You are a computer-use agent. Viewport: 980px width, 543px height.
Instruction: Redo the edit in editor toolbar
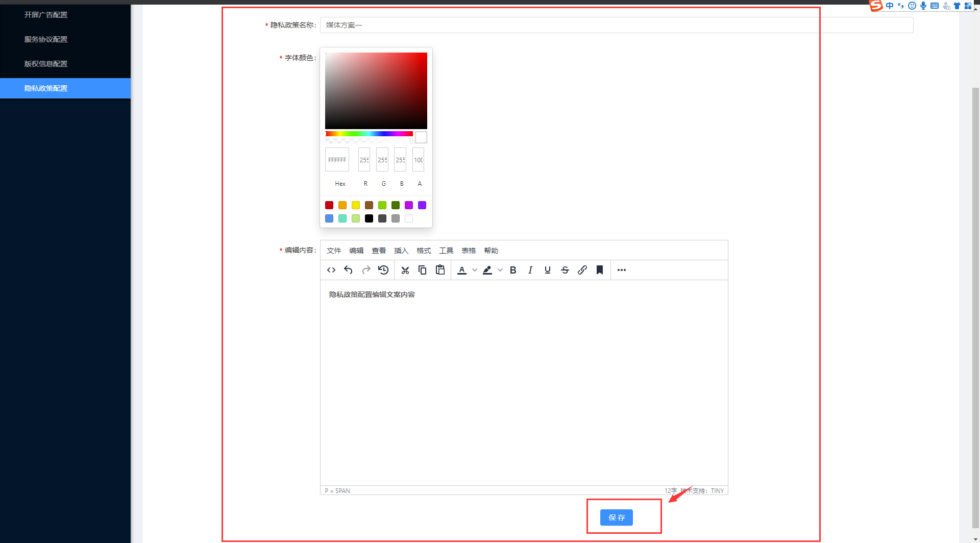[366, 270]
